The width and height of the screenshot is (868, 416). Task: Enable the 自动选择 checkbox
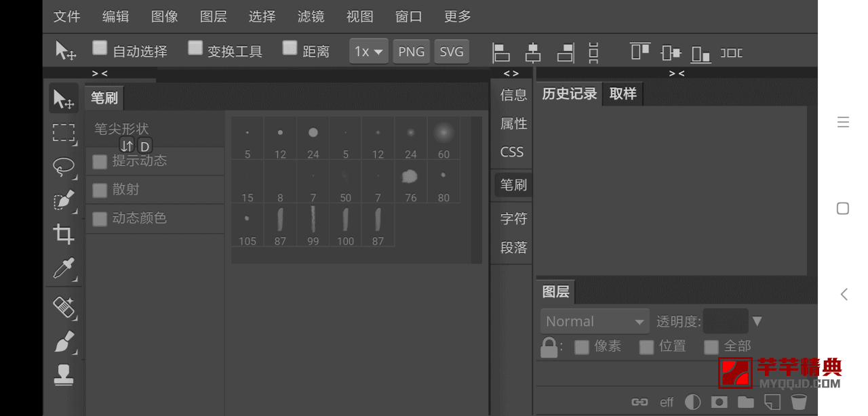pyautogui.click(x=100, y=48)
